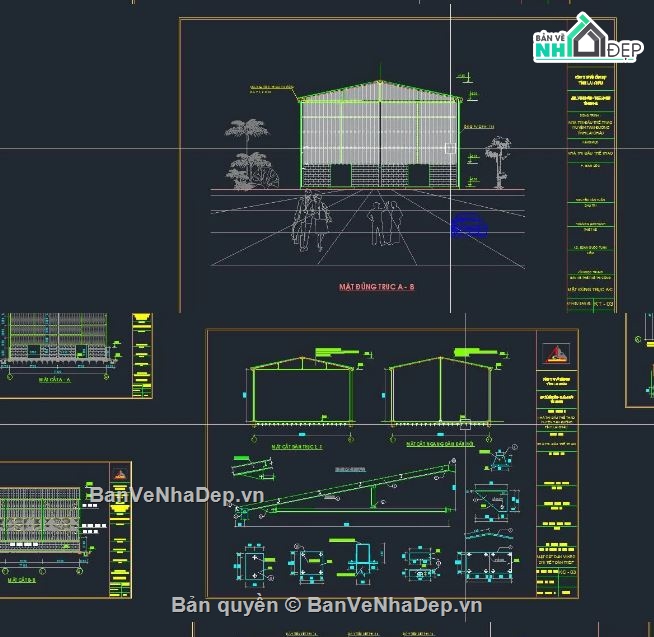Select the blue car in the elevation drawing
The image size is (654, 637).
pos(469,226)
